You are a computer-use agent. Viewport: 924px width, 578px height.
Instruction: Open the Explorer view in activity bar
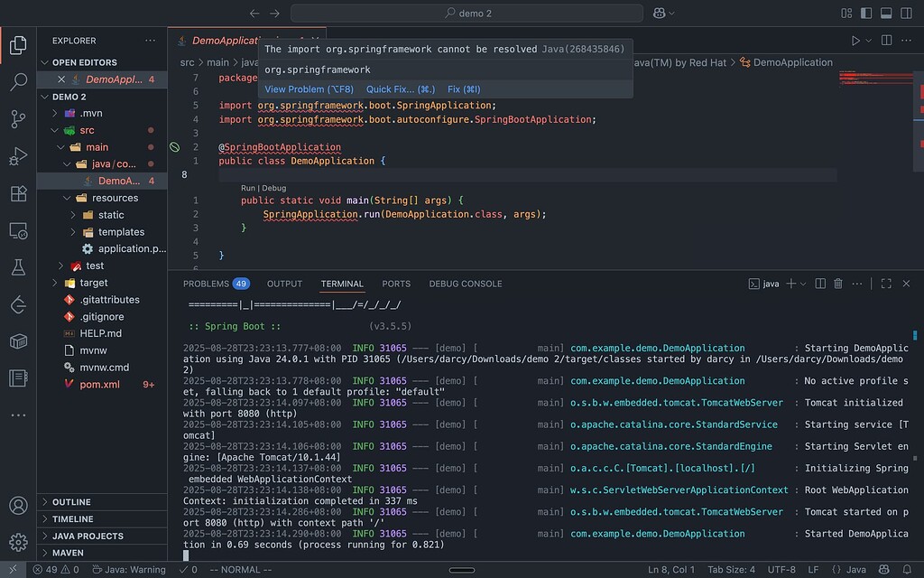(x=18, y=45)
